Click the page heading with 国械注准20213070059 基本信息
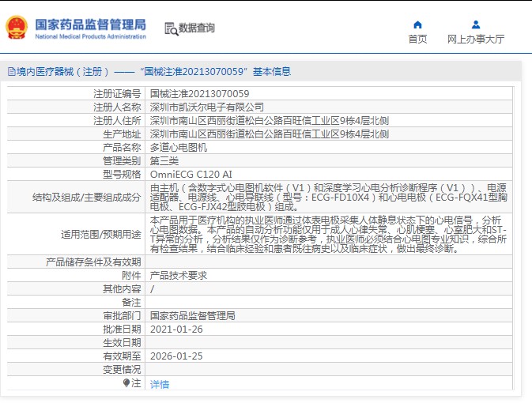 point(153,72)
